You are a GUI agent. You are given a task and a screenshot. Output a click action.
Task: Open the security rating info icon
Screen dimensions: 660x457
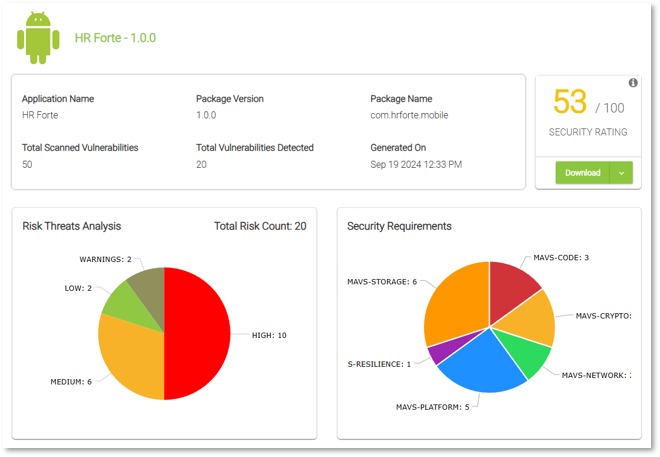pos(633,83)
